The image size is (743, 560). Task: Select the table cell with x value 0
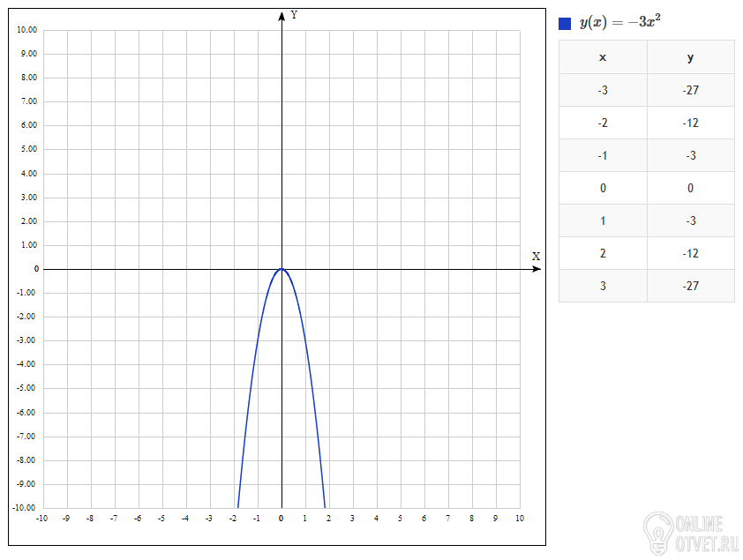[603, 188]
